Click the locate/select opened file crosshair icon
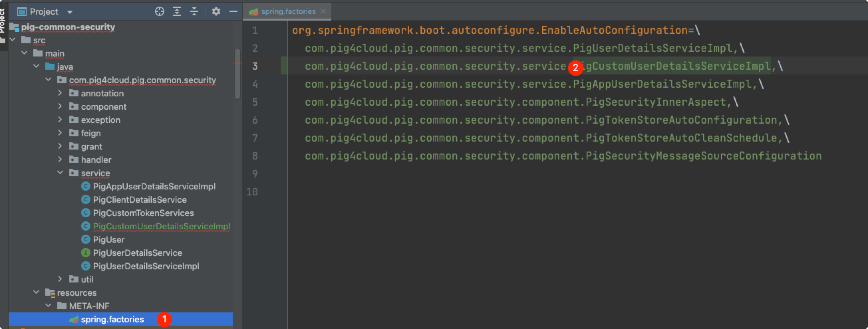 (159, 11)
